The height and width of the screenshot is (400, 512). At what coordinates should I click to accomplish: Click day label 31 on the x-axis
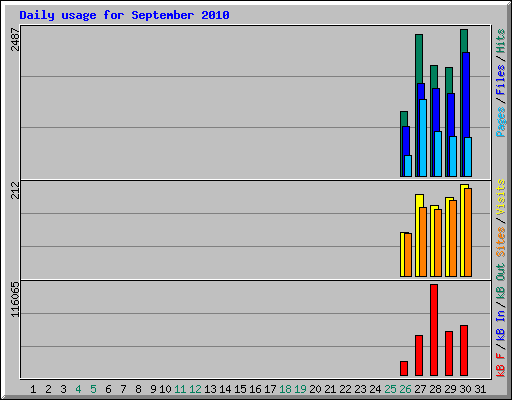click(x=480, y=389)
